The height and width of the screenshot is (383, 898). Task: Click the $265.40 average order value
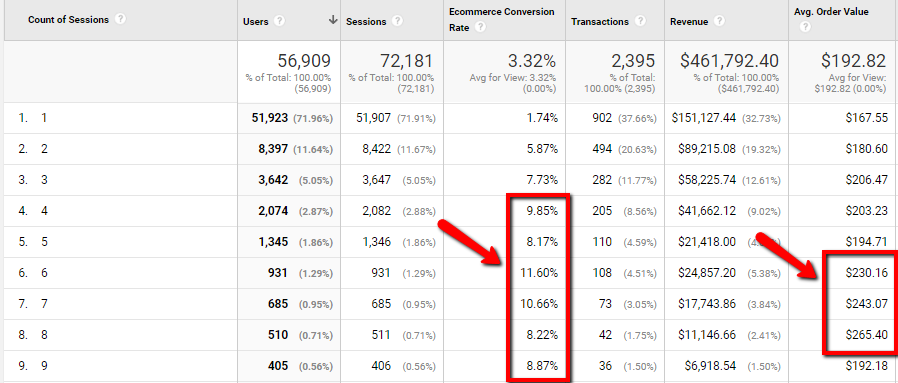tap(867, 335)
